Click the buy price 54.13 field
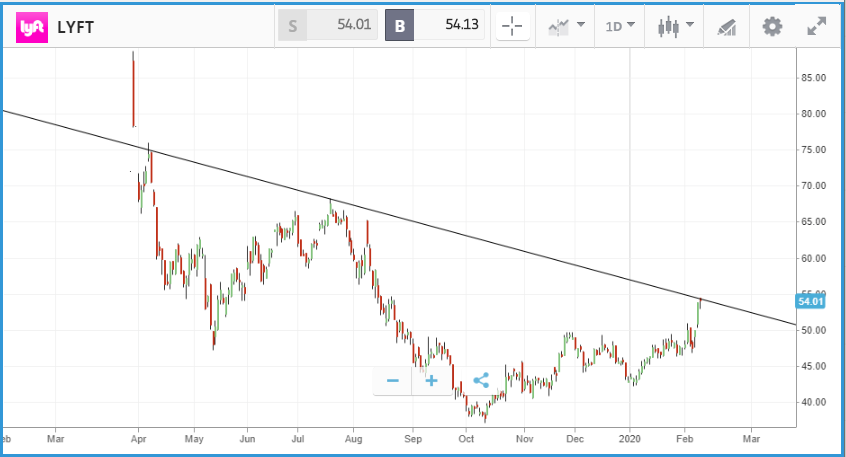The height and width of the screenshot is (457, 846). (437, 27)
